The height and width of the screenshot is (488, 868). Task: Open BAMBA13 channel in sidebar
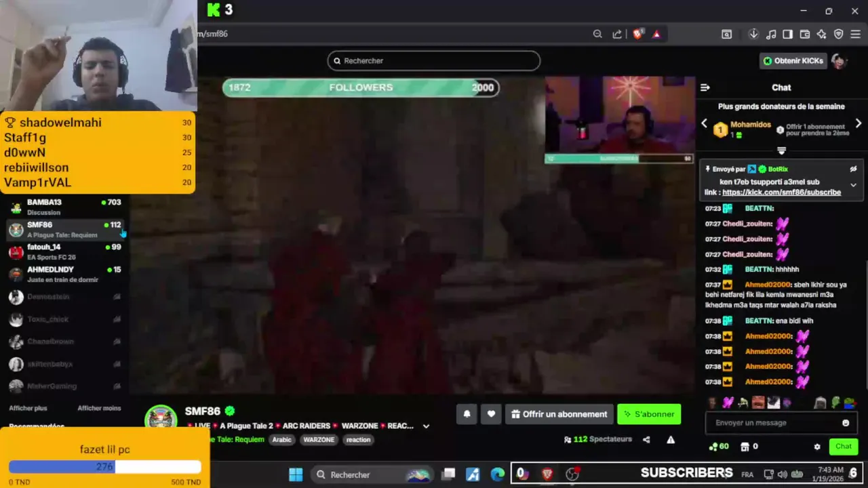click(x=65, y=207)
